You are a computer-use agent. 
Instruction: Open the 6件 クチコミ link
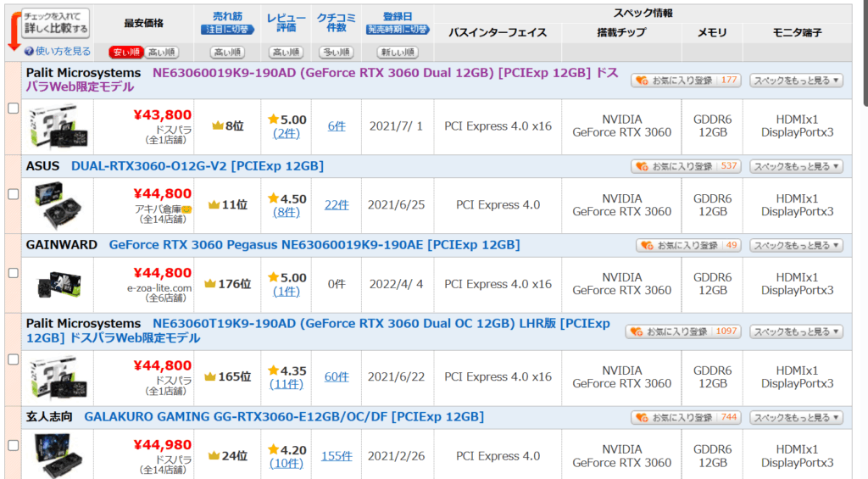pyautogui.click(x=337, y=126)
